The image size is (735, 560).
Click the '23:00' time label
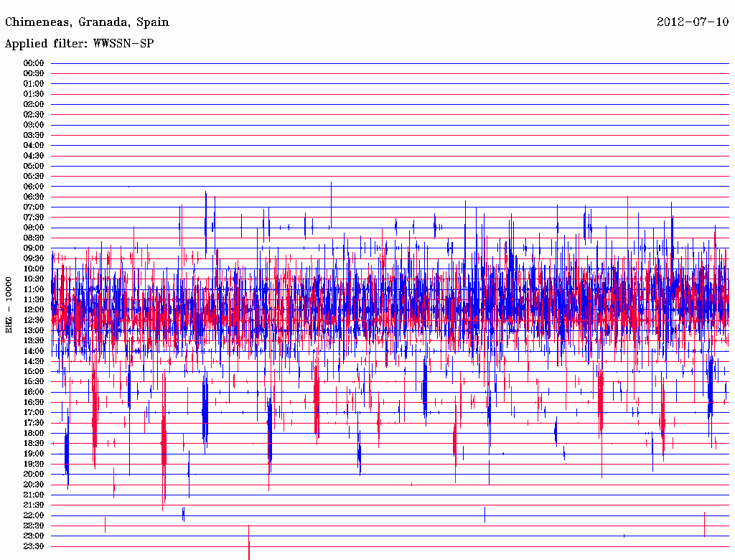33,536
